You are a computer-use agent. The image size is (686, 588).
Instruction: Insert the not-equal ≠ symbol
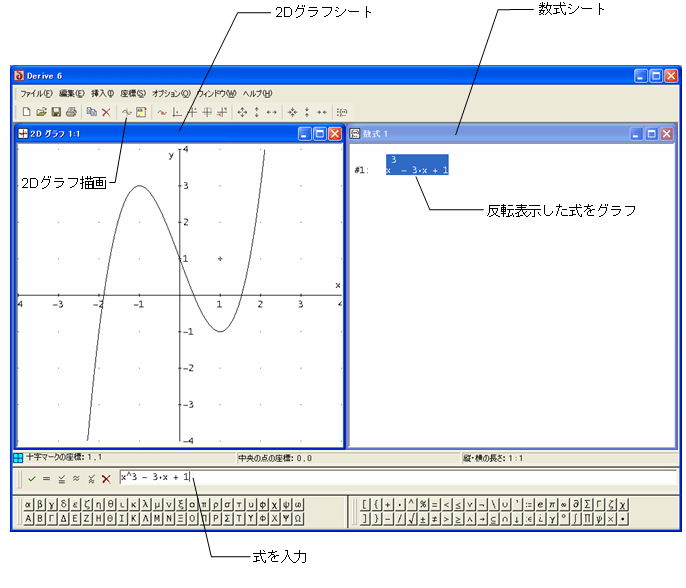(x=436, y=519)
